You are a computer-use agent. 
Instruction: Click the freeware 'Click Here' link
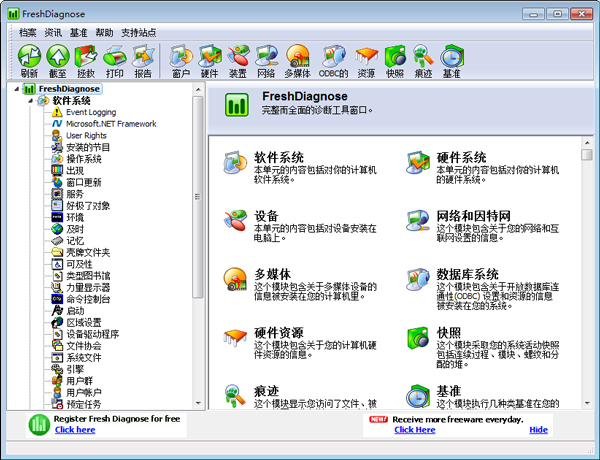pos(415,430)
